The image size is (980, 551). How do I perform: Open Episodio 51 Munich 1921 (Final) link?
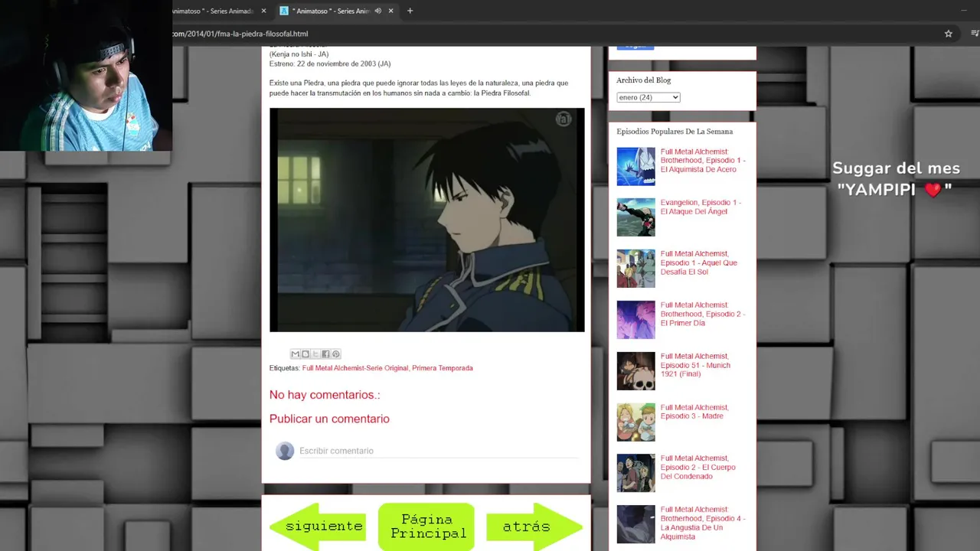point(695,365)
